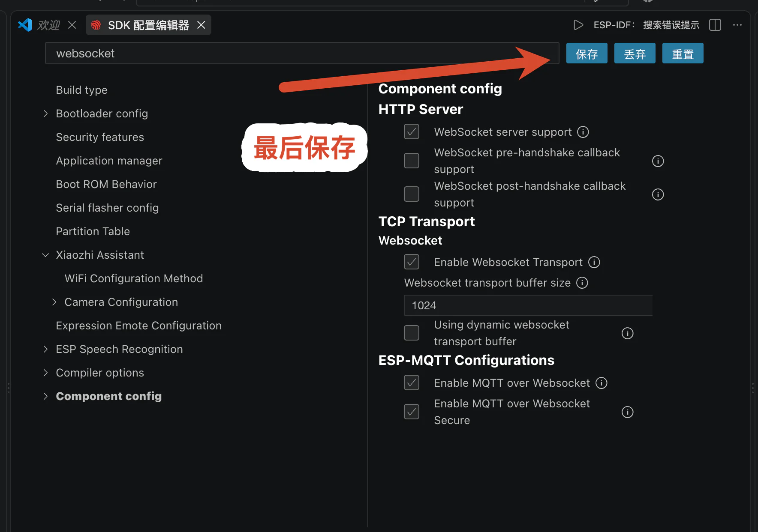This screenshot has height=532, width=758.
Task: Show info for WebSocket post-handshake callback support
Action: (x=658, y=194)
